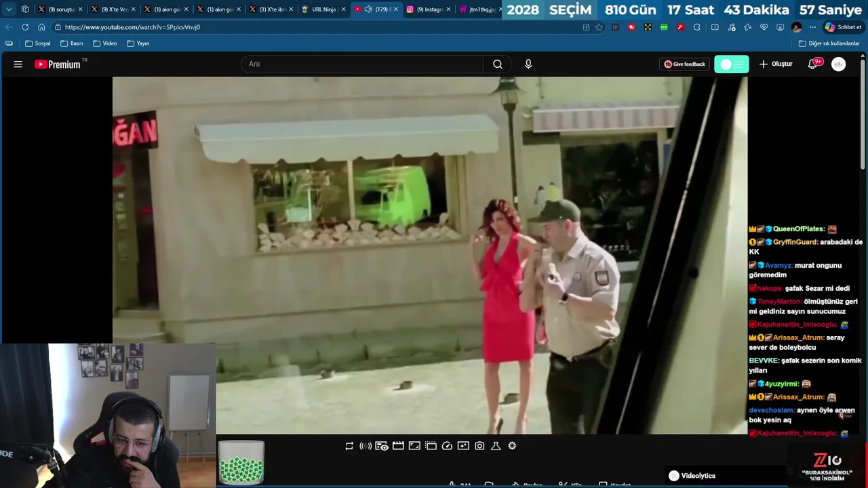
Task: Click the cinema clapperboard icon below player
Action: click(398, 446)
